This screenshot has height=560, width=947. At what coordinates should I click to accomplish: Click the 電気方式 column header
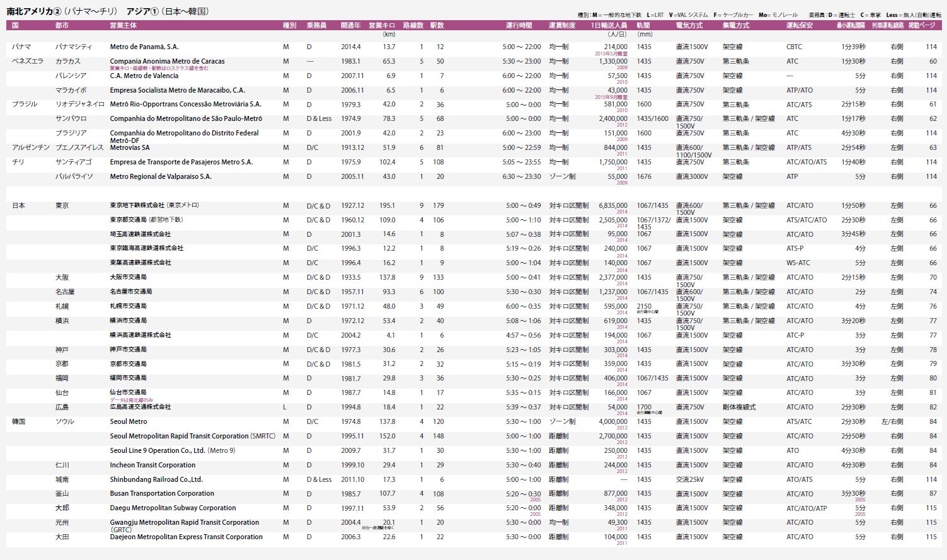tap(689, 26)
